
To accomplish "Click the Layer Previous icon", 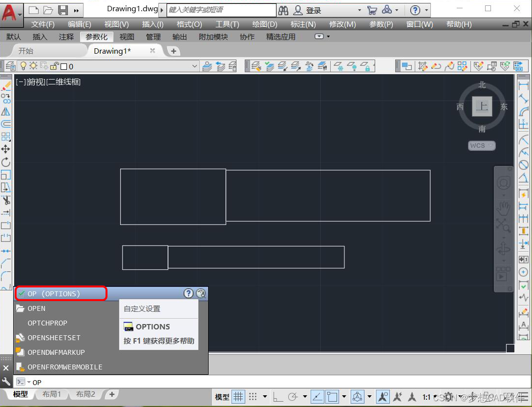I will coord(220,66).
